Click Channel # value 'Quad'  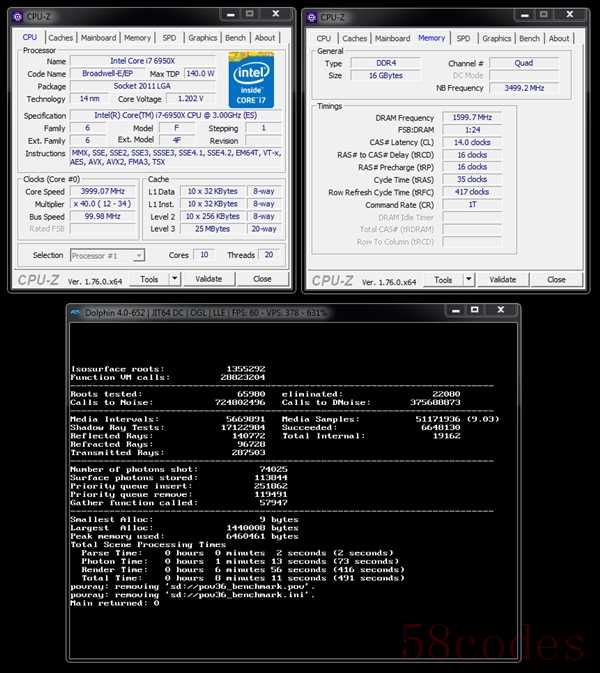524,63
